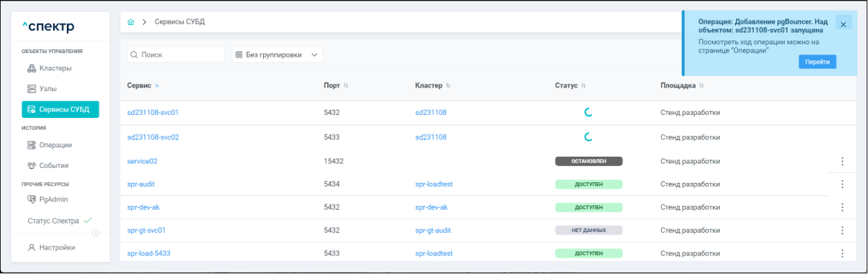
Task: Open Настройки in the sidebar
Action: pyautogui.click(x=56, y=248)
